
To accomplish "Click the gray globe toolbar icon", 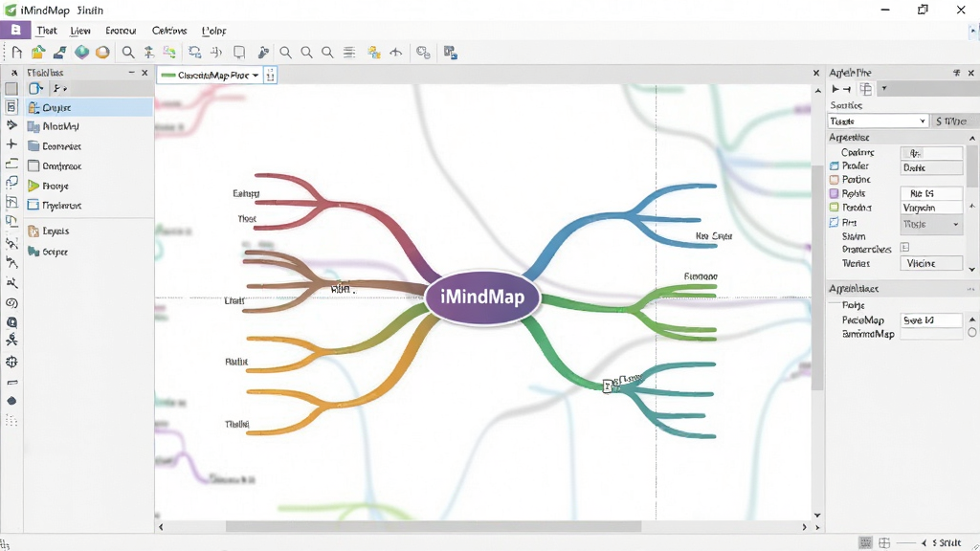I will (x=423, y=53).
